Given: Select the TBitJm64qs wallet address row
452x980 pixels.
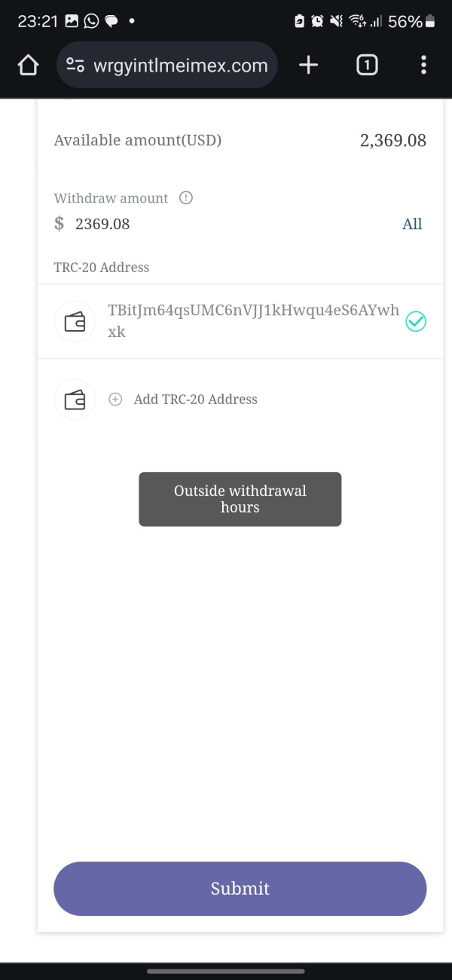Looking at the screenshot, I should (x=253, y=321).
